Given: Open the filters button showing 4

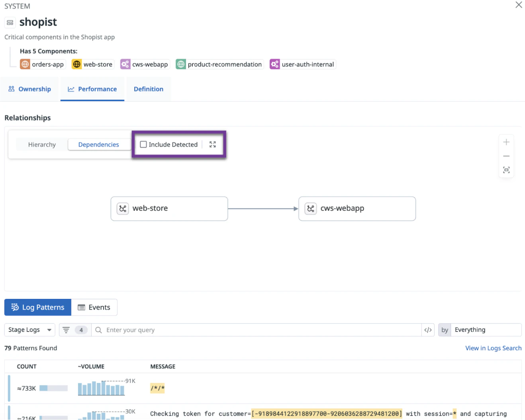Looking at the screenshot, I should point(75,330).
